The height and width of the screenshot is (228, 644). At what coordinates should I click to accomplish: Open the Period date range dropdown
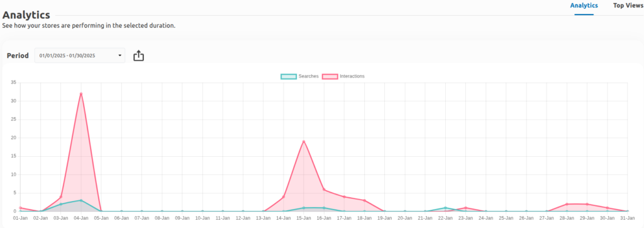[80, 55]
